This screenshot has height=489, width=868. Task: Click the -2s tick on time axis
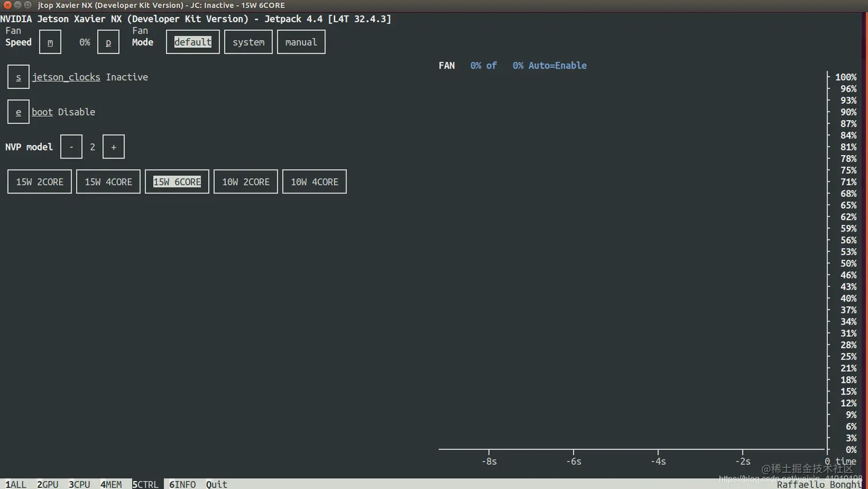pyautogui.click(x=743, y=461)
